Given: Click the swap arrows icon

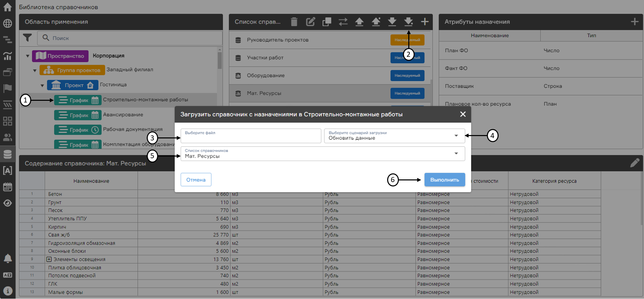Looking at the screenshot, I should click(343, 22).
